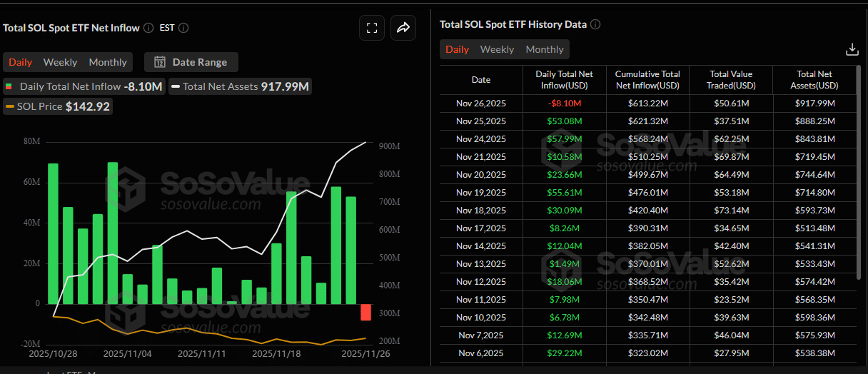This screenshot has height=374, width=868.
Task: Open info icon beside Net Inflow title
Action: (x=148, y=28)
